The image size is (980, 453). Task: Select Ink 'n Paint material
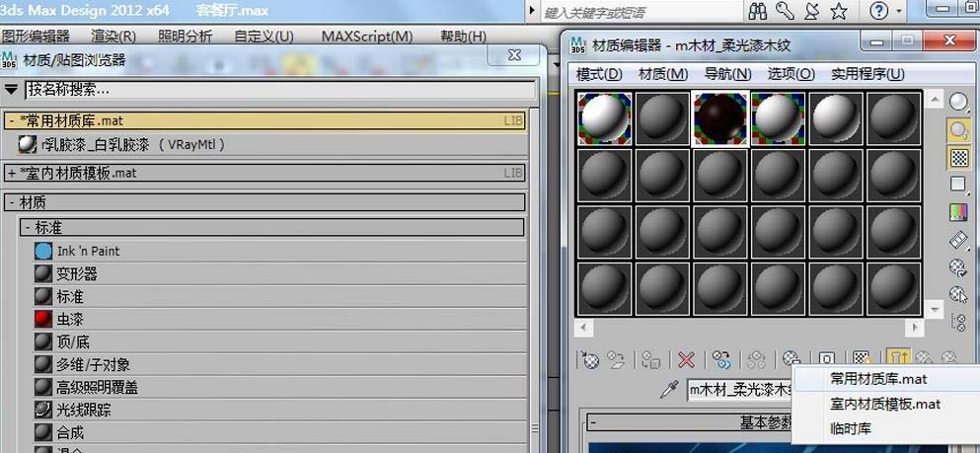(280, 252)
